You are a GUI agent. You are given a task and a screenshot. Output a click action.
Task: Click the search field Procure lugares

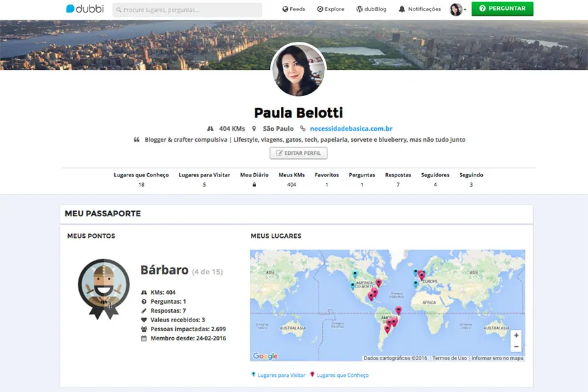click(187, 10)
